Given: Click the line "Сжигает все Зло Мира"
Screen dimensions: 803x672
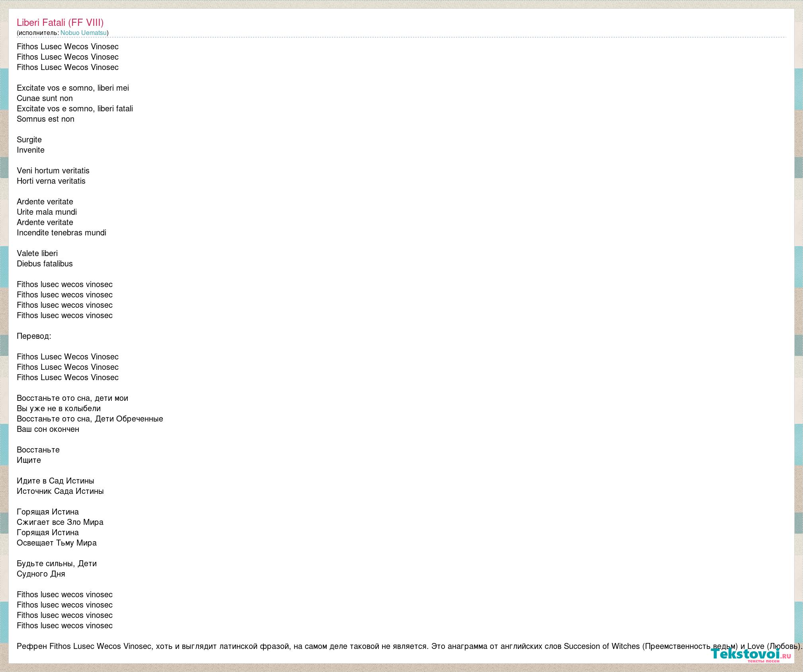Looking at the screenshot, I should tap(60, 522).
